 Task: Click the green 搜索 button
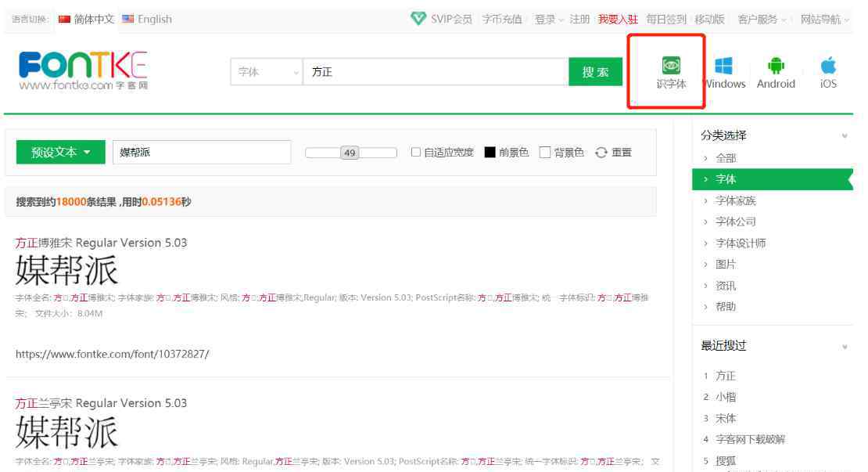(595, 72)
